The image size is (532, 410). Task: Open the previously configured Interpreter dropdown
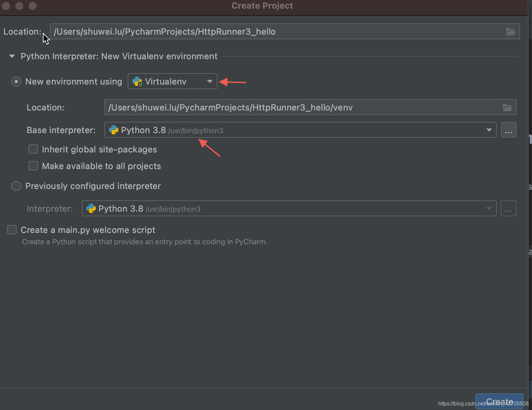point(289,208)
